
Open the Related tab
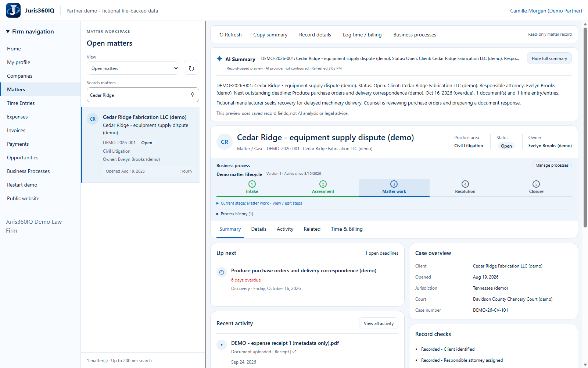312,229
